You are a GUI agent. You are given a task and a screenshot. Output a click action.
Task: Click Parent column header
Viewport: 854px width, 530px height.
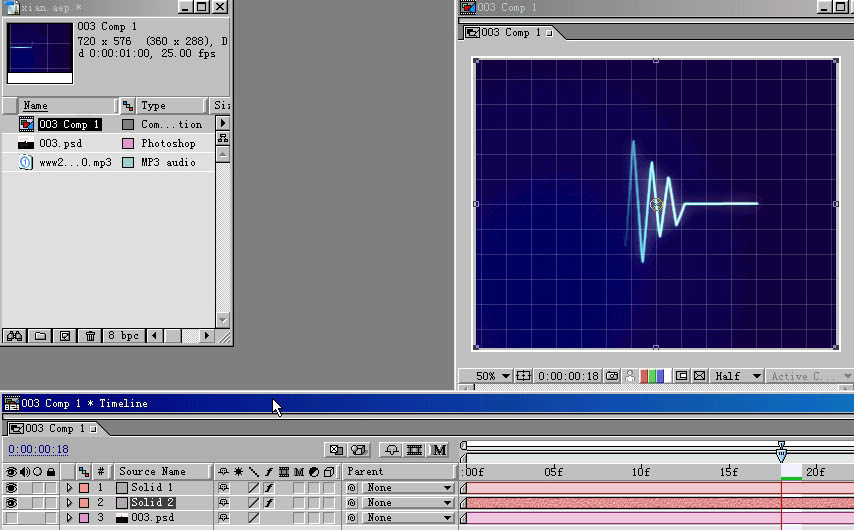point(399,472)
